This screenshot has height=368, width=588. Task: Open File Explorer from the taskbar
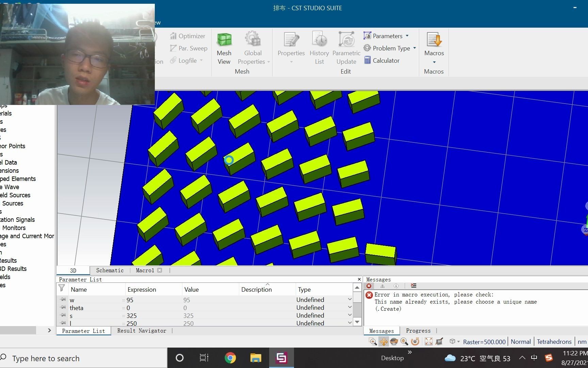(256, 358)
